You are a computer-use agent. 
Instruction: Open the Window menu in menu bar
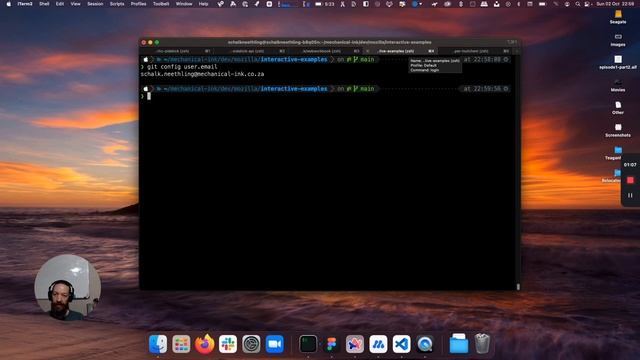click(184, 4)
